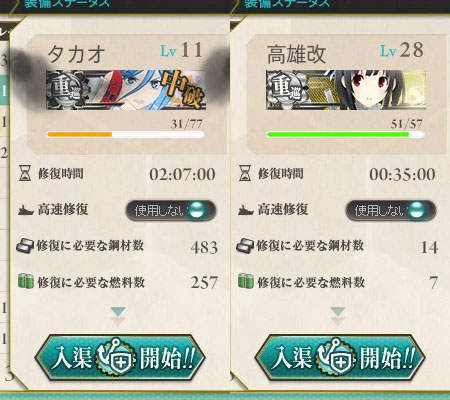Start docking タカオ with 入渠開始 button
This screenshot has width=450, height=400.
(120, 358)
